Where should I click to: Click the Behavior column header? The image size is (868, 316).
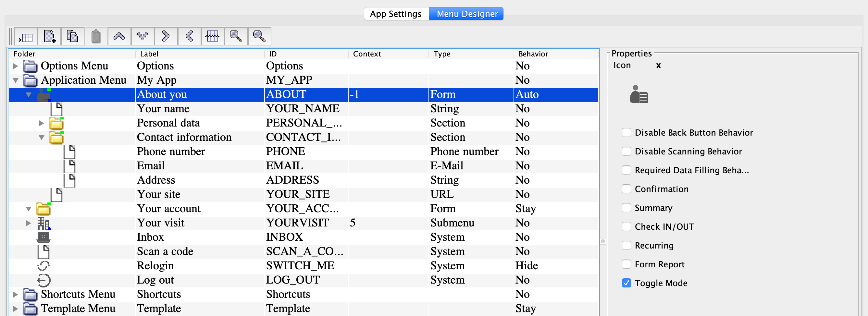[533, 54]
